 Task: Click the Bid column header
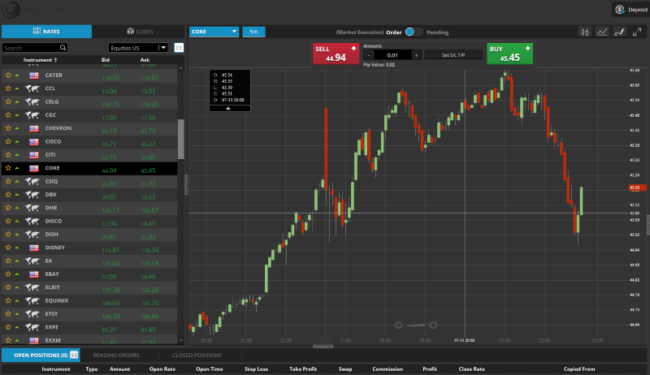(105, 60)
